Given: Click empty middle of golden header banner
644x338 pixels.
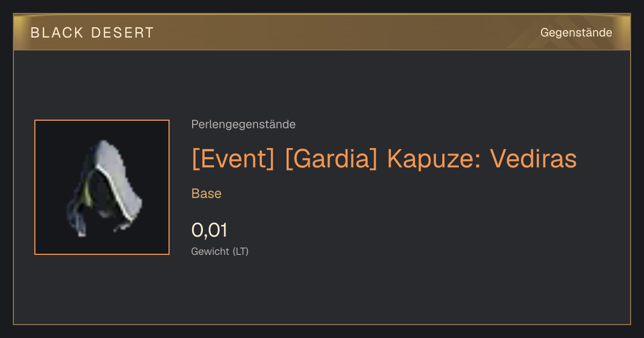Looking at the screenshot, I should [343, 32].
